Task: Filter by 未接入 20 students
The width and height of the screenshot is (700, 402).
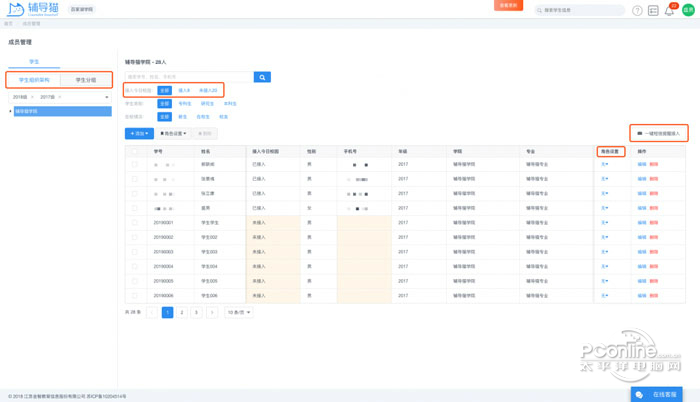Action: (208, 90)
